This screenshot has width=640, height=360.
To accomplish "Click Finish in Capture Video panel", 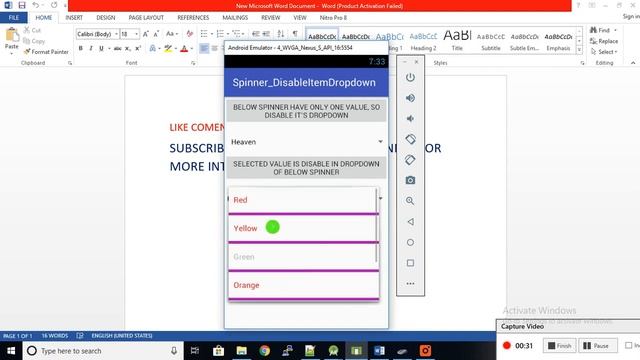I will tap(559, 346).
